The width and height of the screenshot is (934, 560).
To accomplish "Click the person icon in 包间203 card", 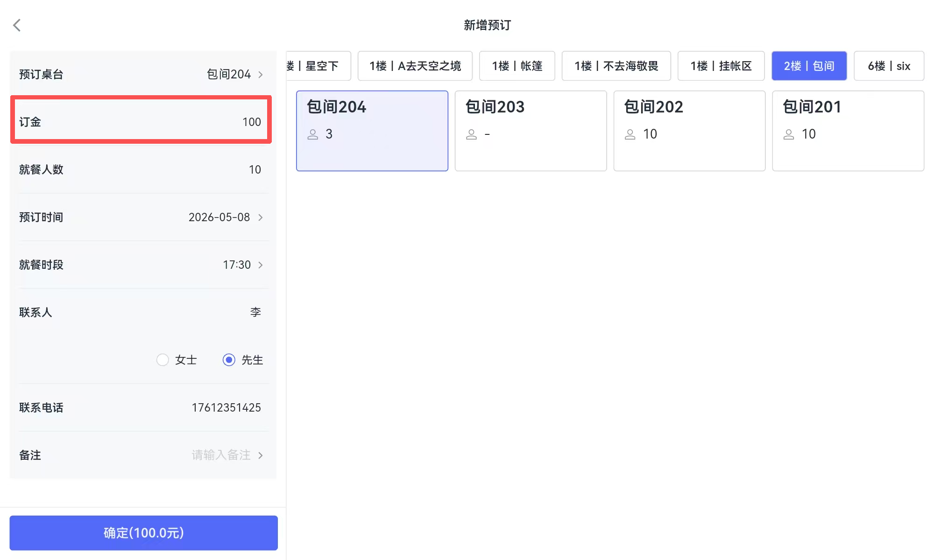I will coord(472,134).
